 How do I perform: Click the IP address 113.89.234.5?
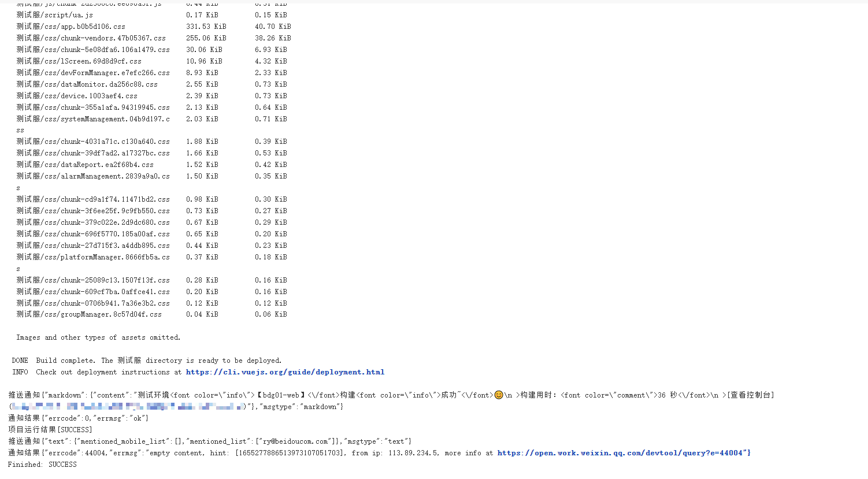[x=413, y=453]
